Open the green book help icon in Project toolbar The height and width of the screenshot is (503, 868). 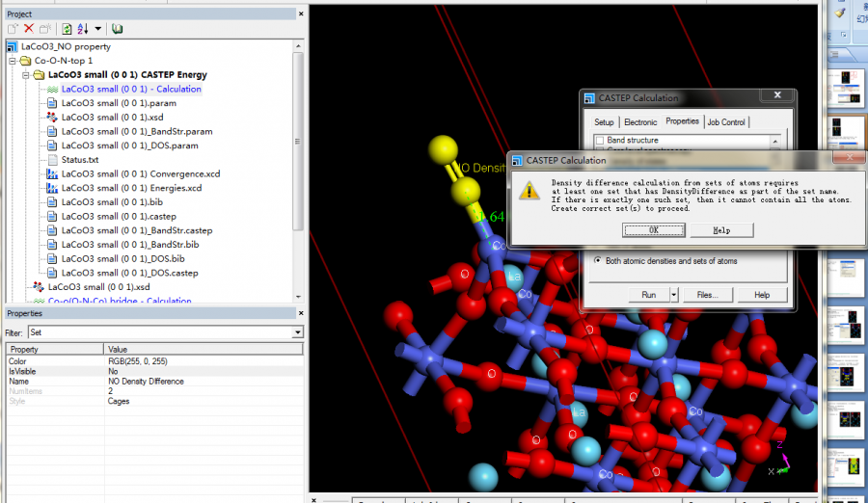coord(117,29)
